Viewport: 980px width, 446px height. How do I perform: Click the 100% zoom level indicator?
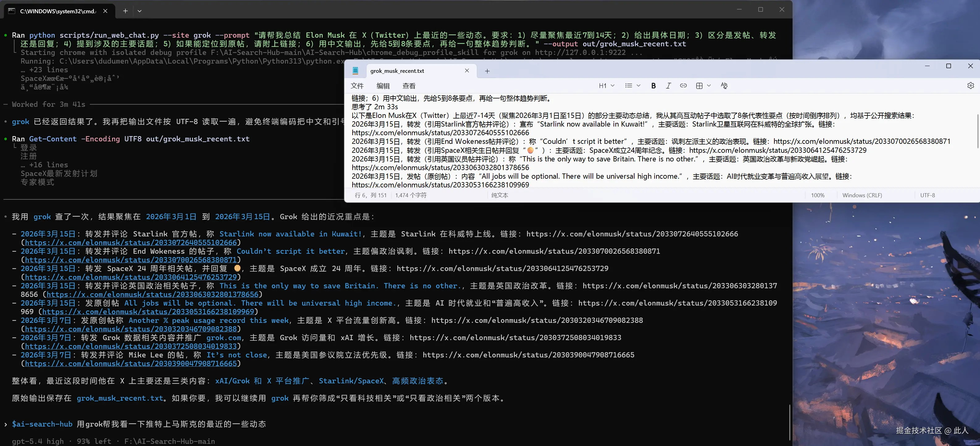click(818, 195)
